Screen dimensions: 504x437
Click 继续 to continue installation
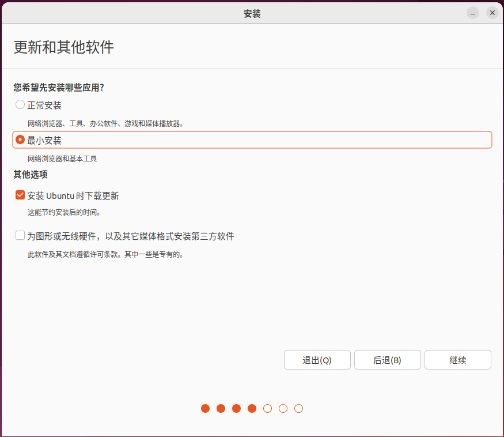tap(458, 360)
